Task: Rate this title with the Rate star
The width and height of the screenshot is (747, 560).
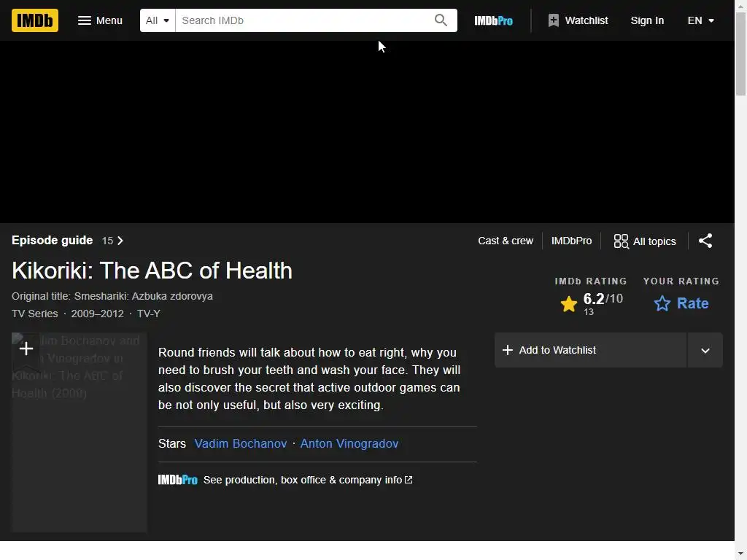Action: click(681, 303)
